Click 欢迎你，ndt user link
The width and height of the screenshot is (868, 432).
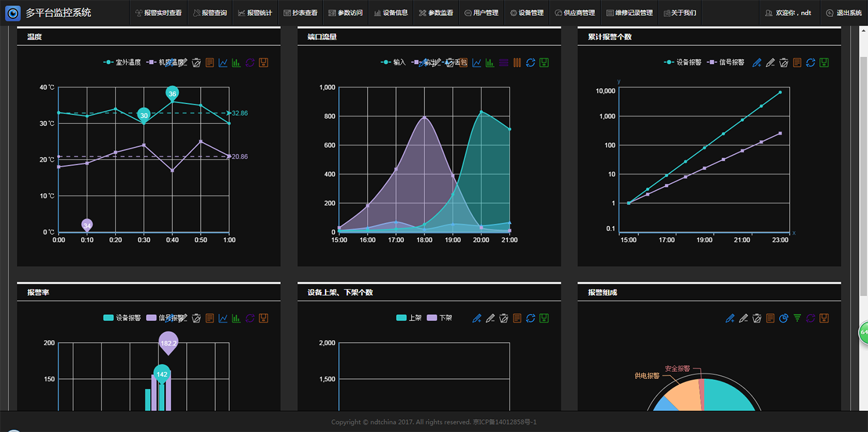pyautogui.click(x=789, y=13)
